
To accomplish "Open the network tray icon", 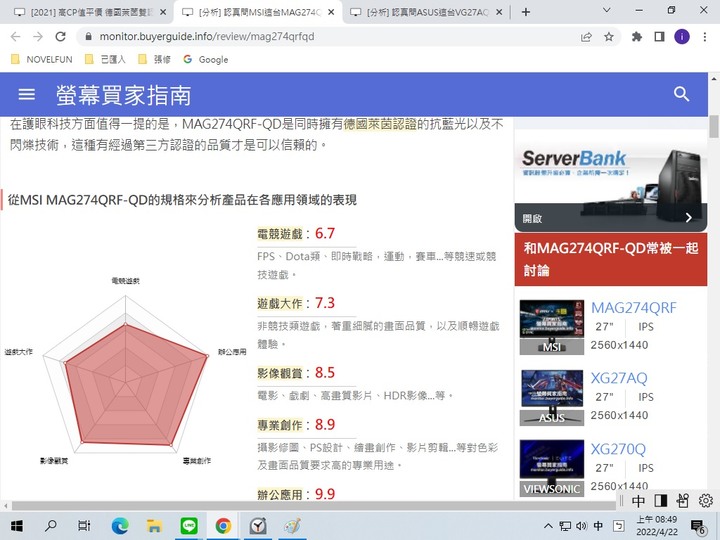I will point(565,526).
